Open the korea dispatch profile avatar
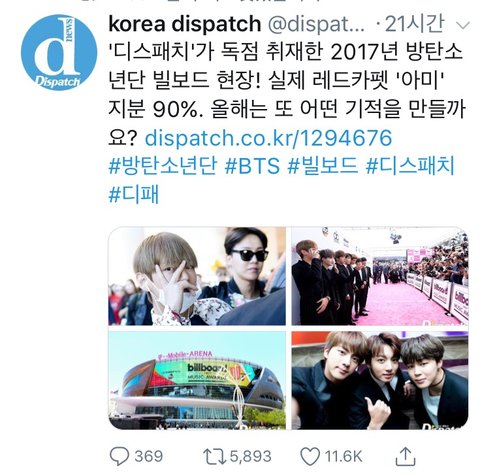The image size is (480, 474). 59,52
